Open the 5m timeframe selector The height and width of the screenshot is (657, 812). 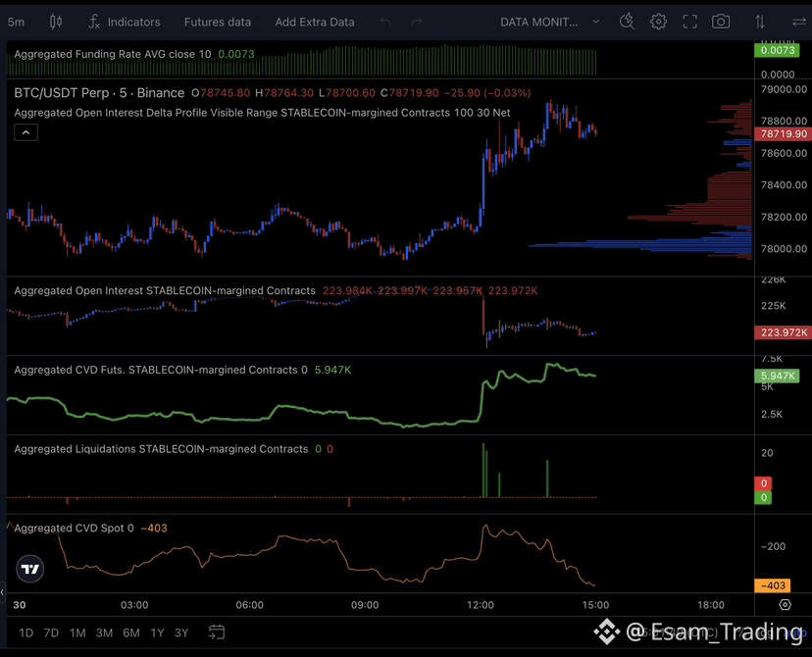[16, 23]
